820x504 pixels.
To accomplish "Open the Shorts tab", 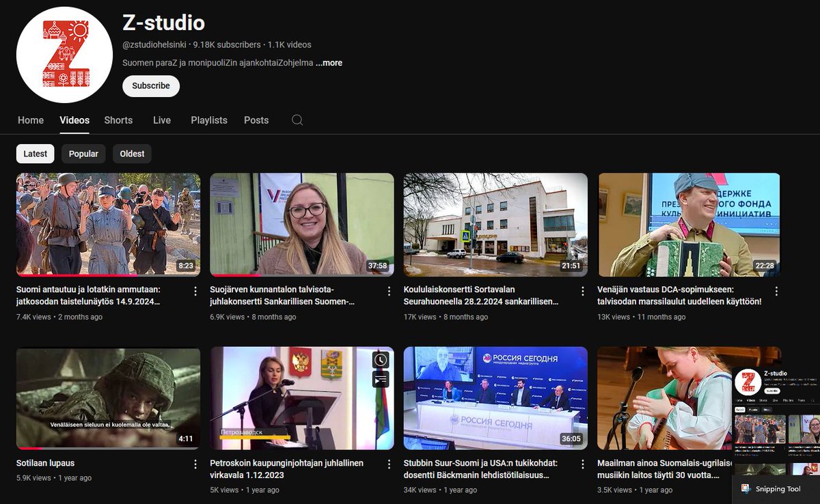I will 118,120.
